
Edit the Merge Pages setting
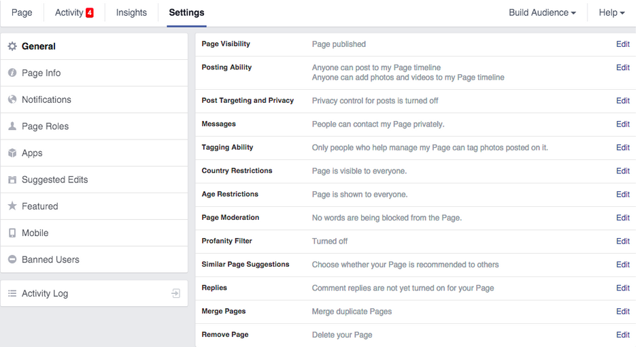(623, 312)
